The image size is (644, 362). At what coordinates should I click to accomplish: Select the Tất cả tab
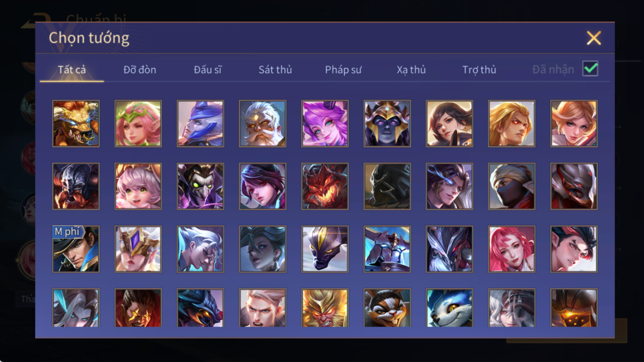click(72, 70)
